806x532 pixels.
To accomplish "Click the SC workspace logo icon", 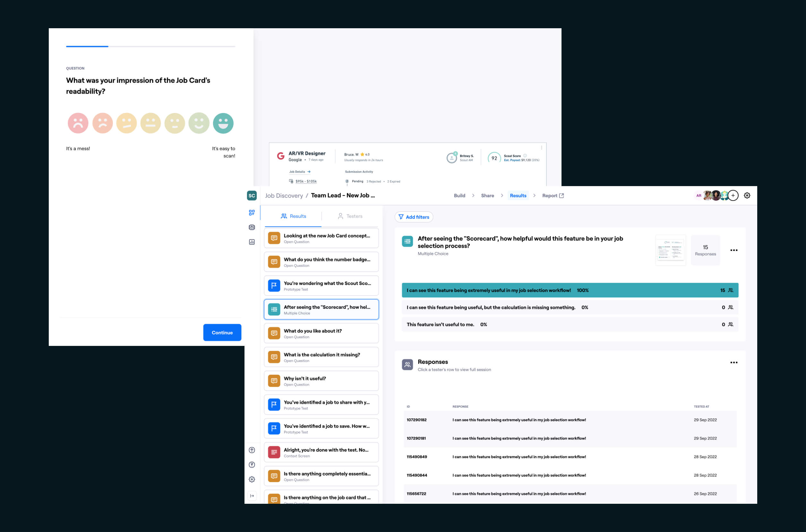I will click(251, 195).
